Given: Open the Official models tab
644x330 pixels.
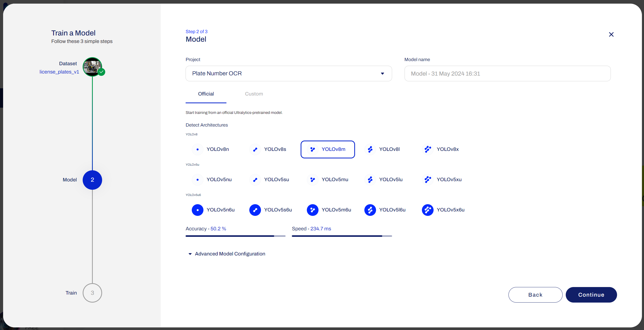Looking at the screenshot, I should pyautogui.click(x=206, y=94).
